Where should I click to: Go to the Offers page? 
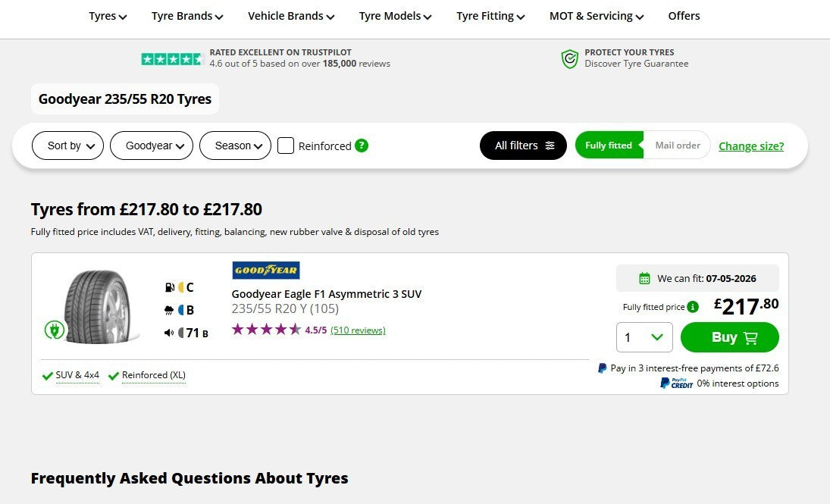684,16
